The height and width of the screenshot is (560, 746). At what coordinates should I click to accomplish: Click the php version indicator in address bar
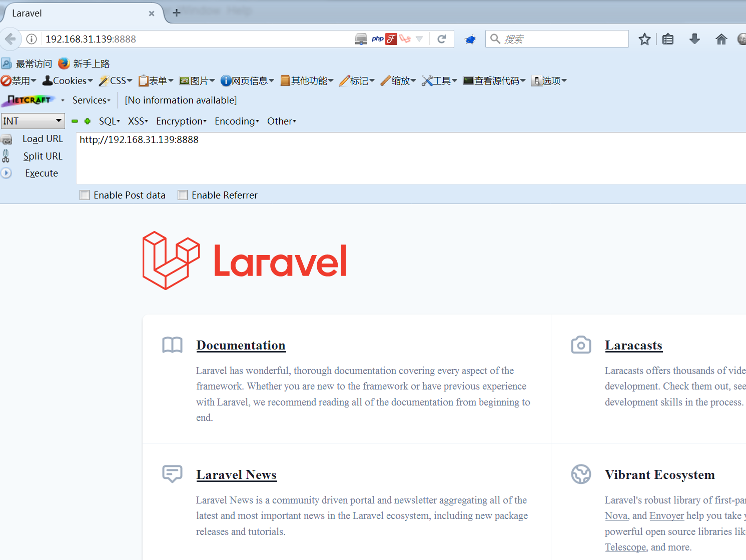click(x=377, y=38)
